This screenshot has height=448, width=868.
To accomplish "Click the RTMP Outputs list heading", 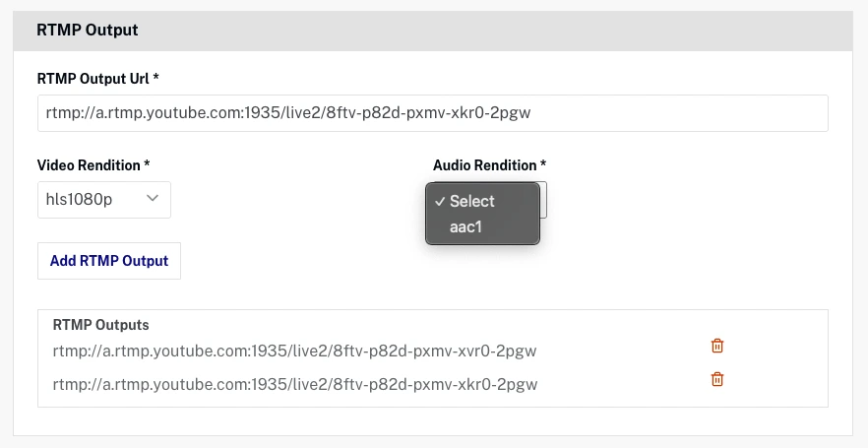I will (101, 325).
